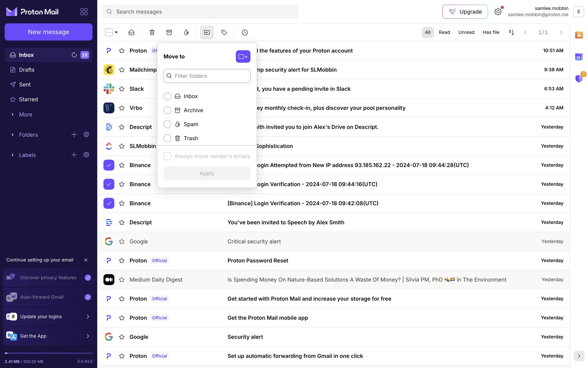Screen dimensions: 588x368
Task: Click the Upgrade button
Action: pyautogui.click(x=465, y=12)
